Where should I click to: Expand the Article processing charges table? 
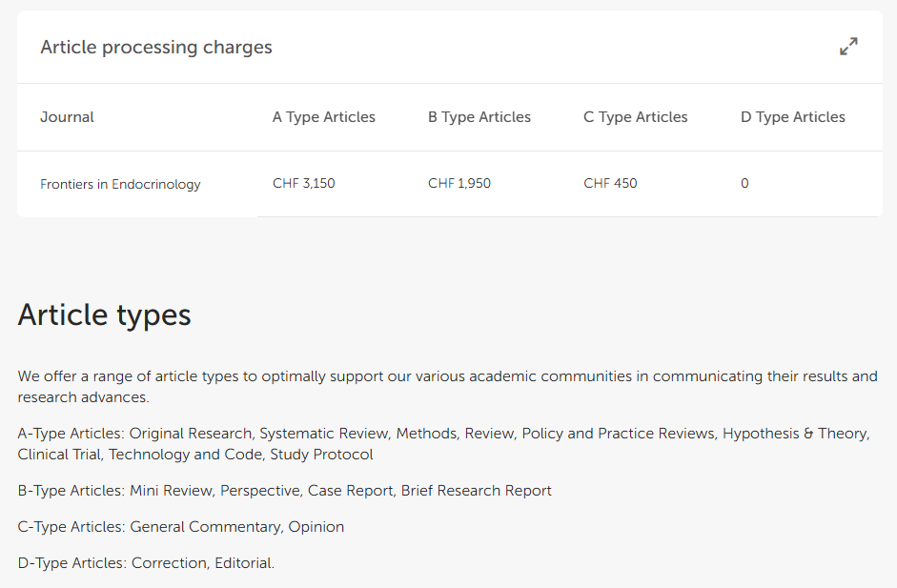click(x=848, y=47)
